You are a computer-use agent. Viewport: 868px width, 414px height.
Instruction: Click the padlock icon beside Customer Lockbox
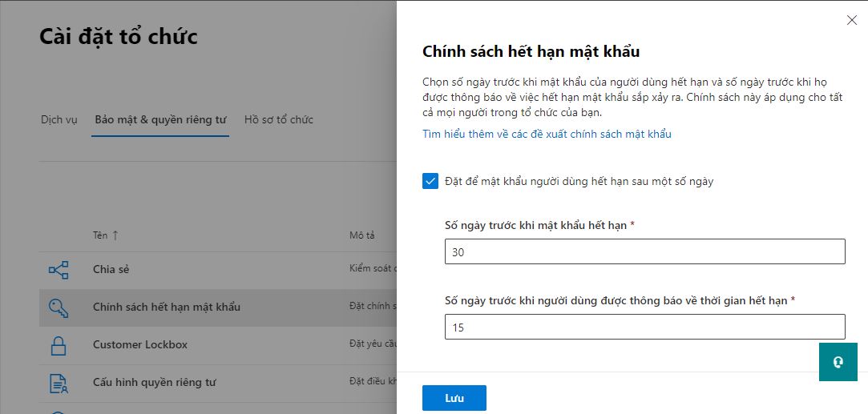pos(59,345)
